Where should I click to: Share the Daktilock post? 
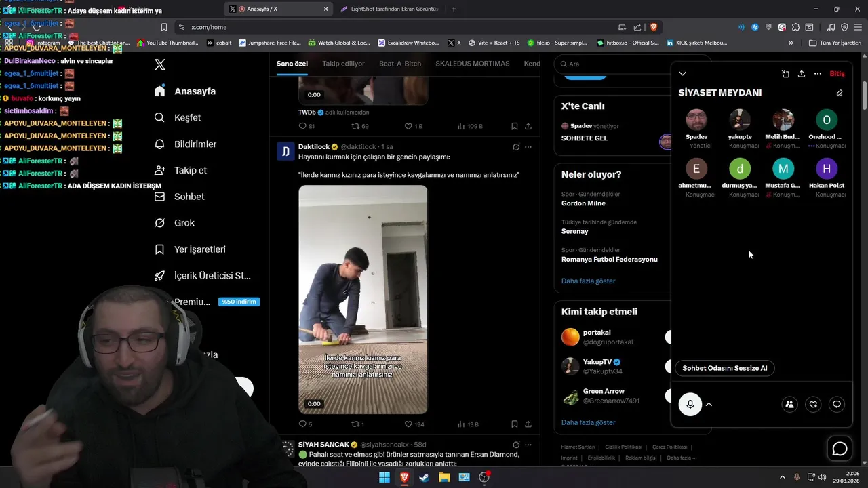click(x=528, y=424)
